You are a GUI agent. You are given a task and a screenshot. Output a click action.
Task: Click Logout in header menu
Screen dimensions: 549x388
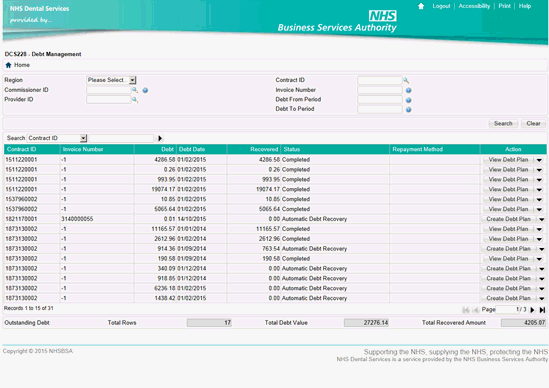[441, 6]
